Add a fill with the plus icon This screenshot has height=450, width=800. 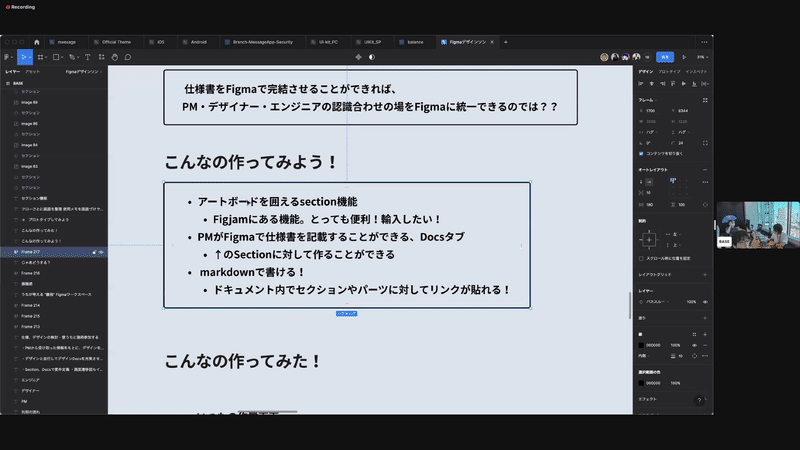pyautogui.click(x=705, y=318)
